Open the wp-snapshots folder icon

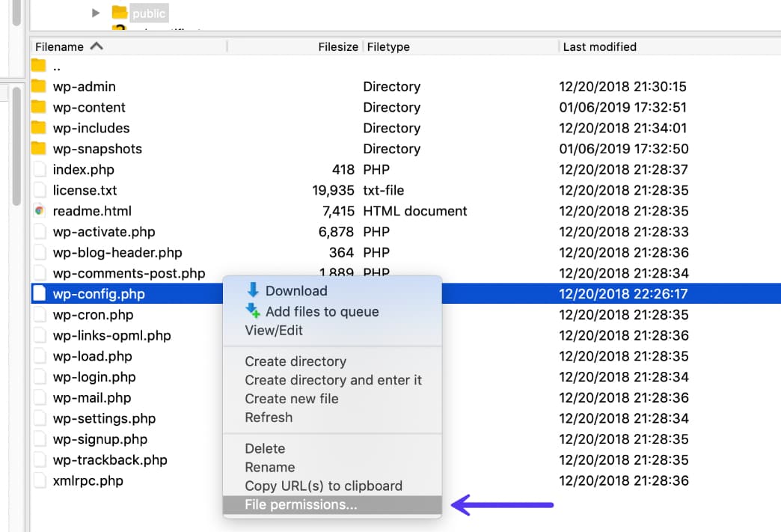click(x=39, y=149)
